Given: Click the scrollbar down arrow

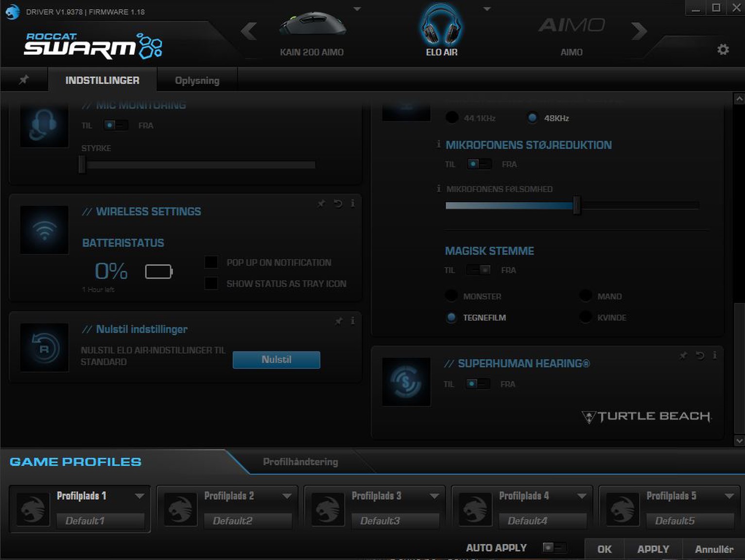Looking at the screenshot, I should tap(739, 441).
